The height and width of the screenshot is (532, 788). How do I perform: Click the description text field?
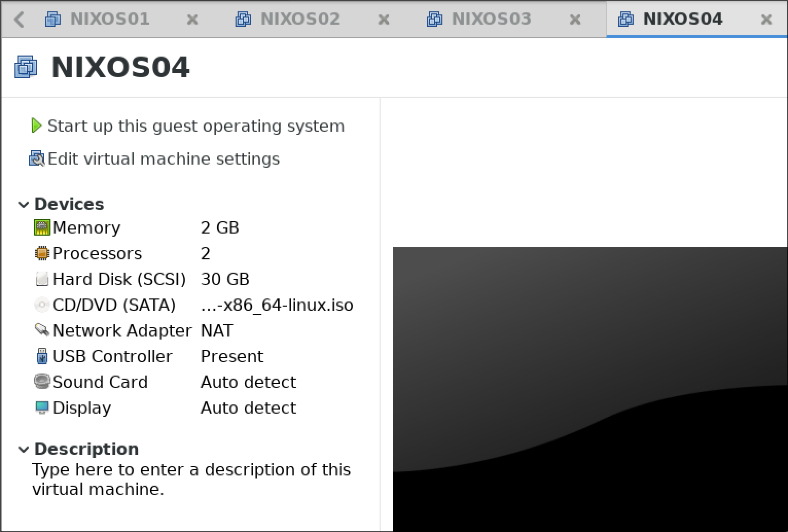191,480
